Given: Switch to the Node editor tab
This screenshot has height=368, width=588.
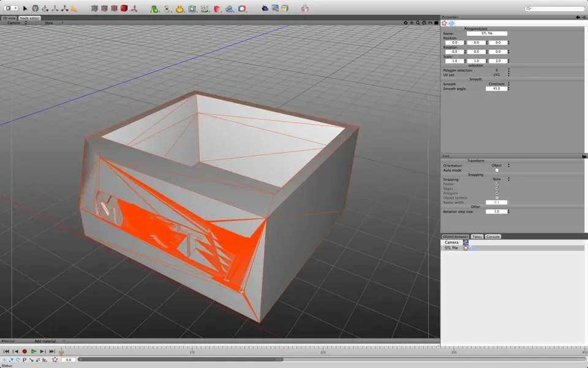Looking at the screenshot, I should [29, 18].
